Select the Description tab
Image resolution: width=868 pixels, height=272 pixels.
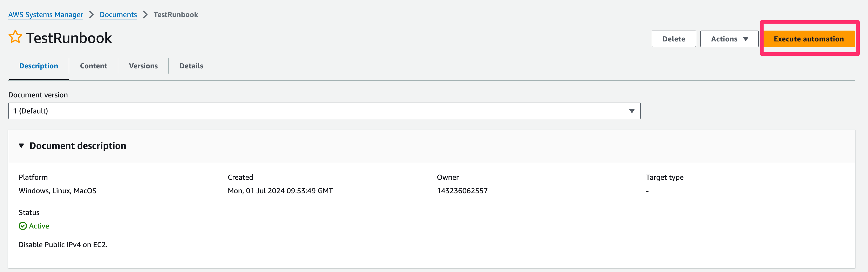38,66
